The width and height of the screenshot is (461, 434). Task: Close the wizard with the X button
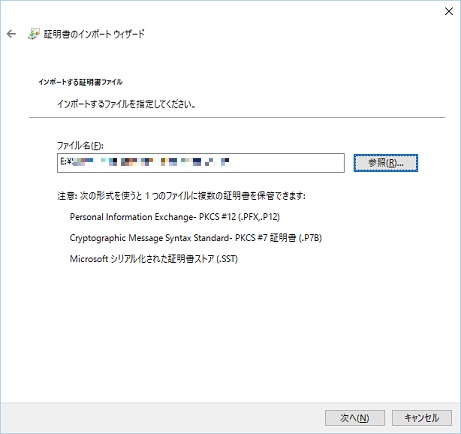click(449, 11)
